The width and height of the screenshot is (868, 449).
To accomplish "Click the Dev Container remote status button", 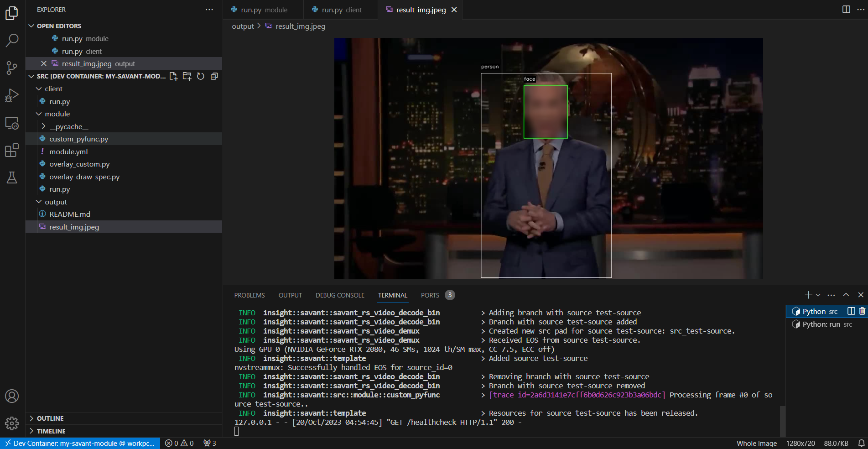I will (x=80, y=443).
